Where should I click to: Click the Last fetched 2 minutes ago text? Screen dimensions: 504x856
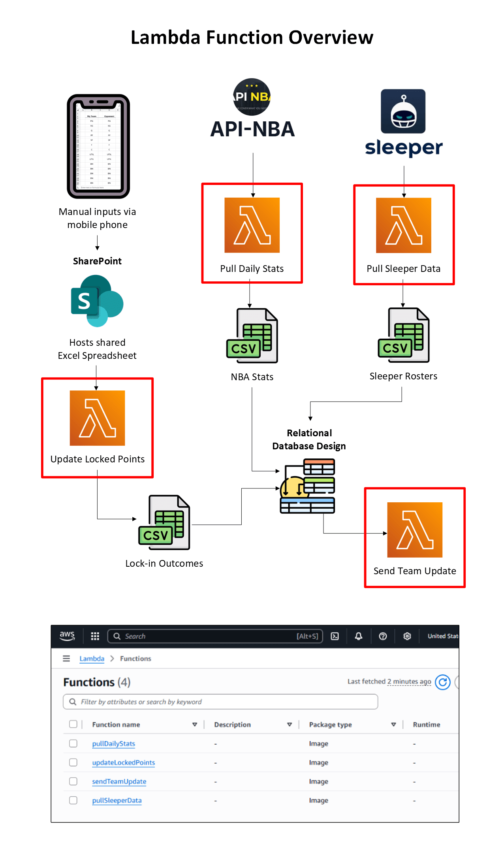tap(389, 681)
